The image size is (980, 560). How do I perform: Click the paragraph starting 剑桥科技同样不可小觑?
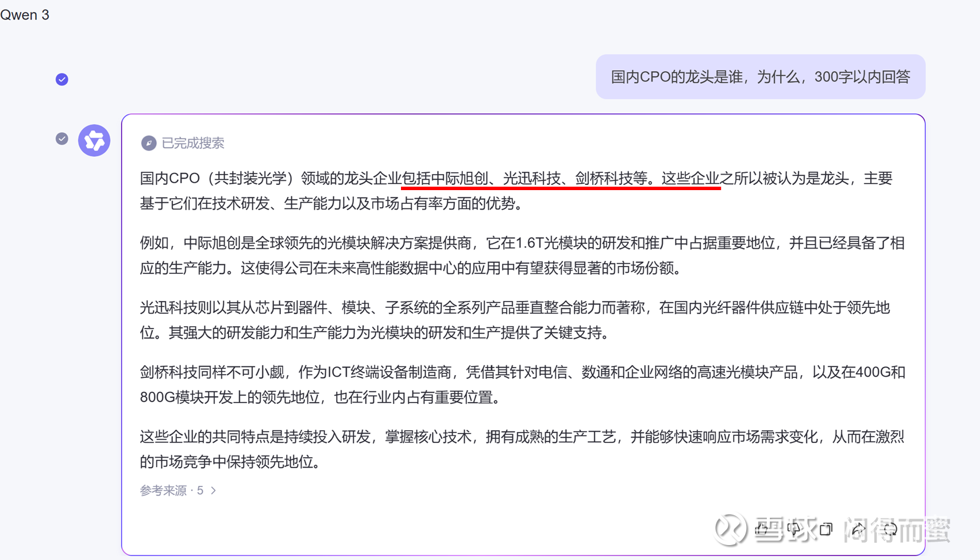pyautogui.click(x=523, y=385)
